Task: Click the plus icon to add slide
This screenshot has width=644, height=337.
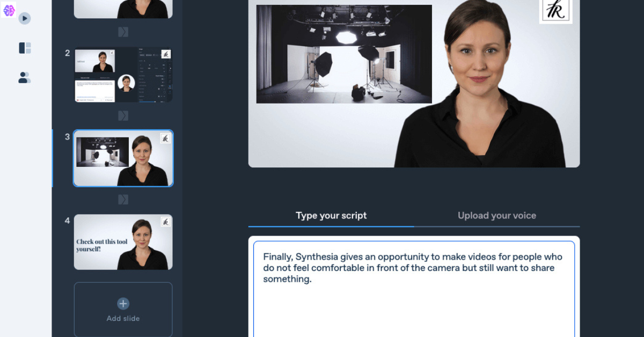Action: click(x=123, y=304)
